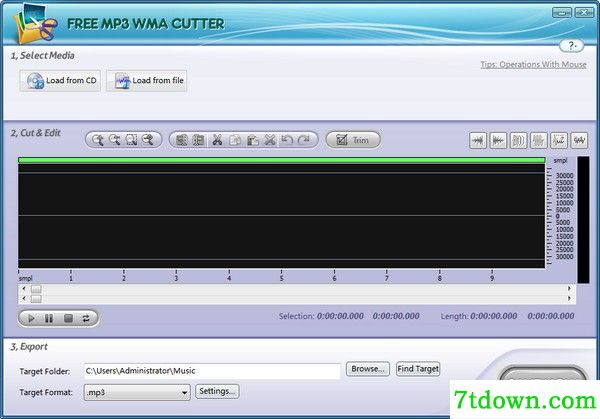The width and height of the screenshot is (600, 419).
Task: Click the Browse... button
Action: click(368, 369)
